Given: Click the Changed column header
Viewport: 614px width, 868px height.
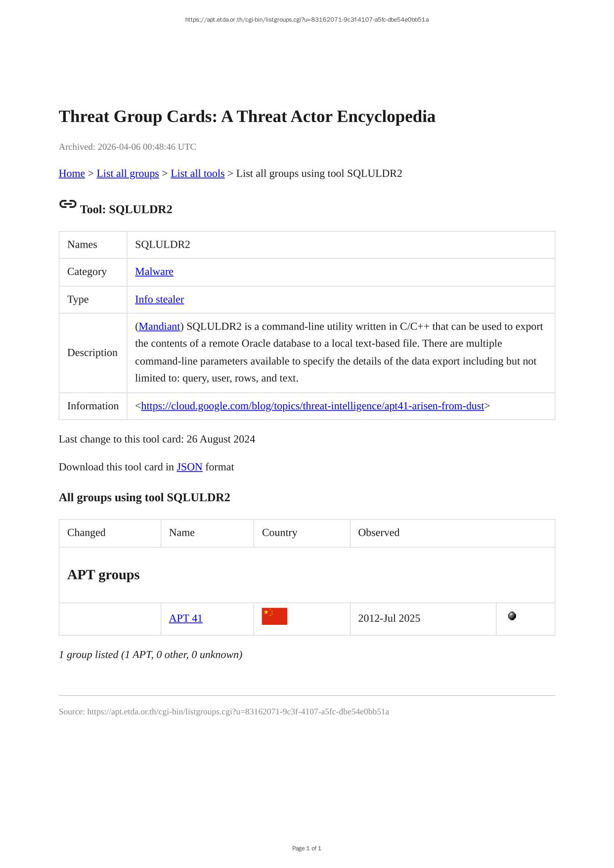Looking at the screenshot, I should [x=87, y=533].
